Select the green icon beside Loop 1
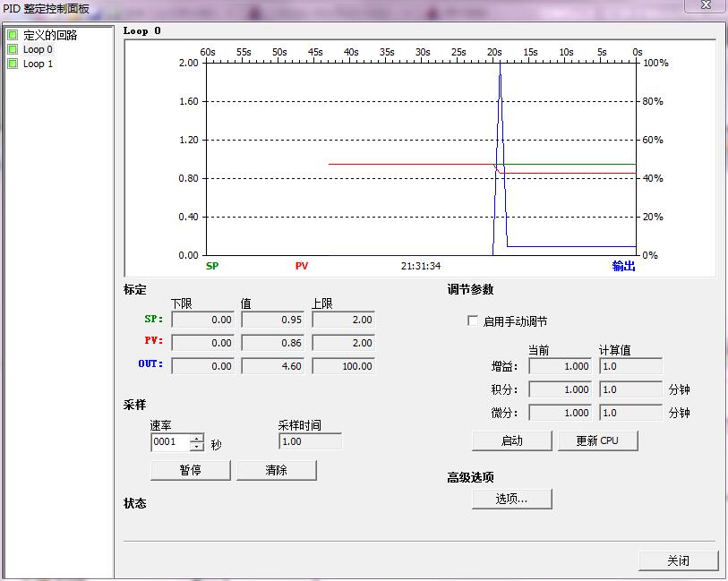The image size is (728, 581). pyautogui.click(x=13, y=64)
